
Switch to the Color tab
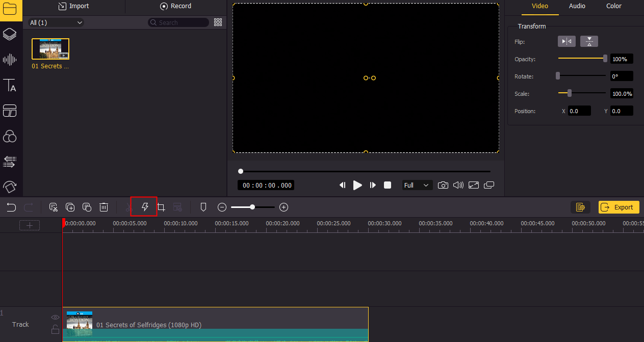614,6
